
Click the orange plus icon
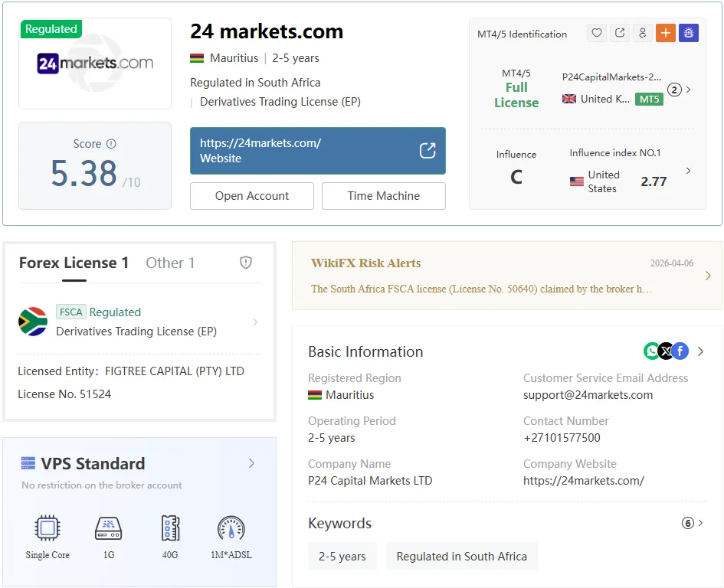coord(665,33)
